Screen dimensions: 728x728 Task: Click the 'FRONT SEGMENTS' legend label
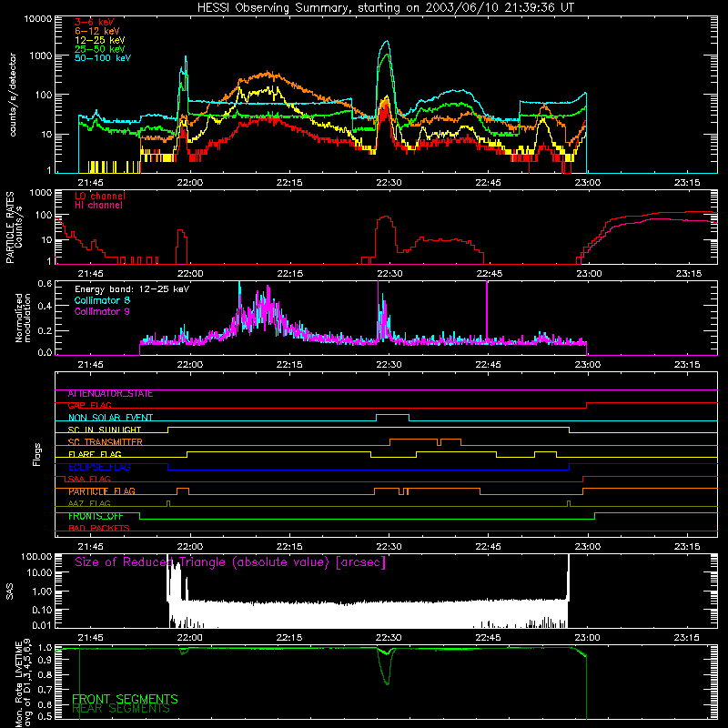point(125,699)
